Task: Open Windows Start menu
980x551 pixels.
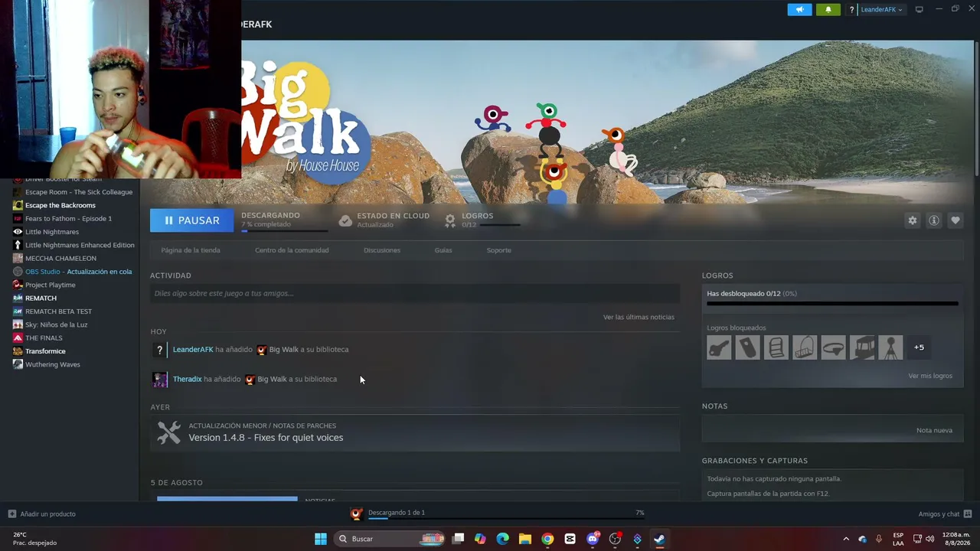Action: click(x=321, y=539)
